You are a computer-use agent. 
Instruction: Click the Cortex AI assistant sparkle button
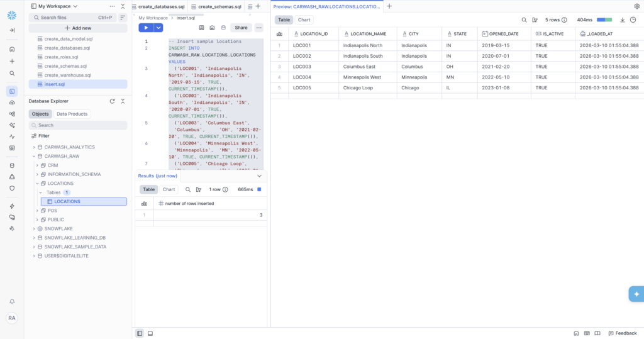coord(636,294)
